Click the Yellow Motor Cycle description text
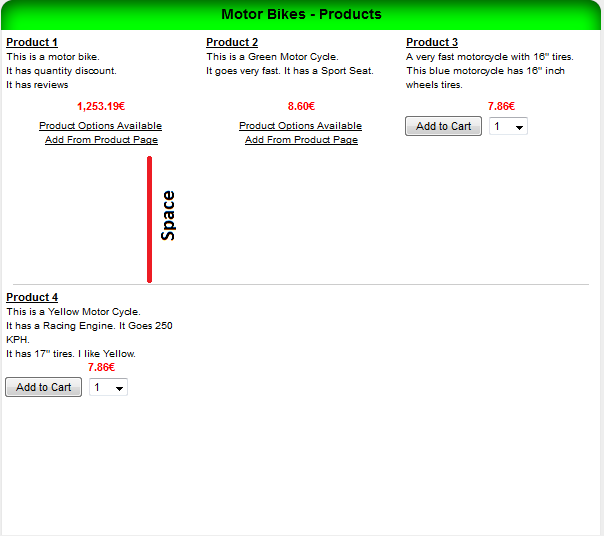 click(x=73, y=312)
